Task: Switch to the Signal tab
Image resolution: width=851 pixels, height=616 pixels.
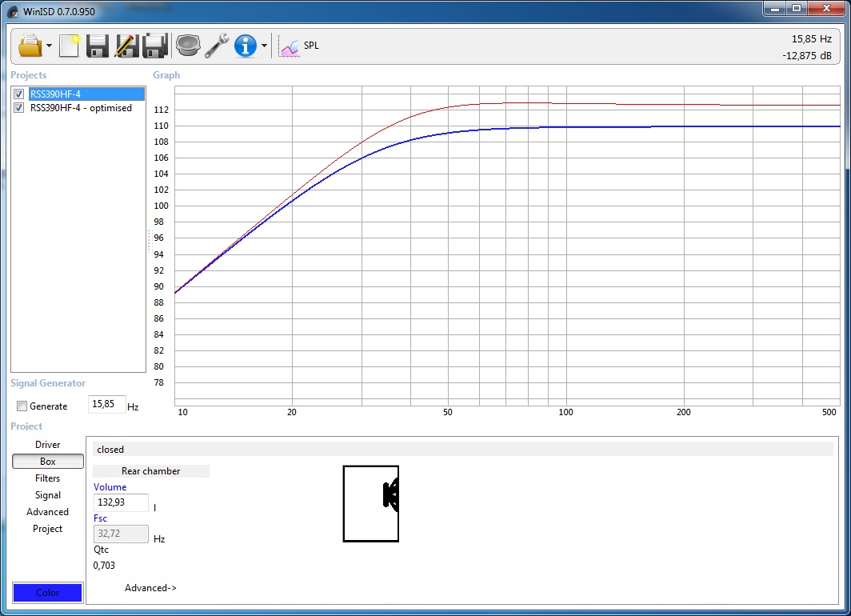Action: (x=48, y=495)
